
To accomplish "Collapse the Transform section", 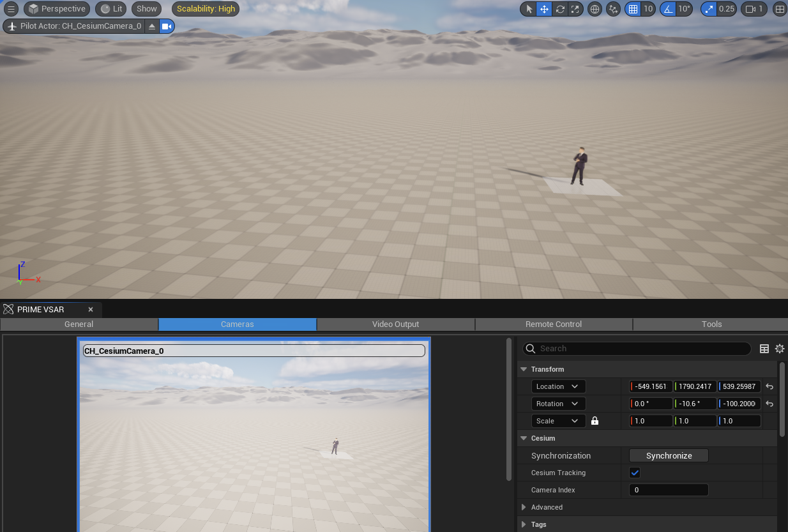I will pyautogui.click(x=524, y=369).
